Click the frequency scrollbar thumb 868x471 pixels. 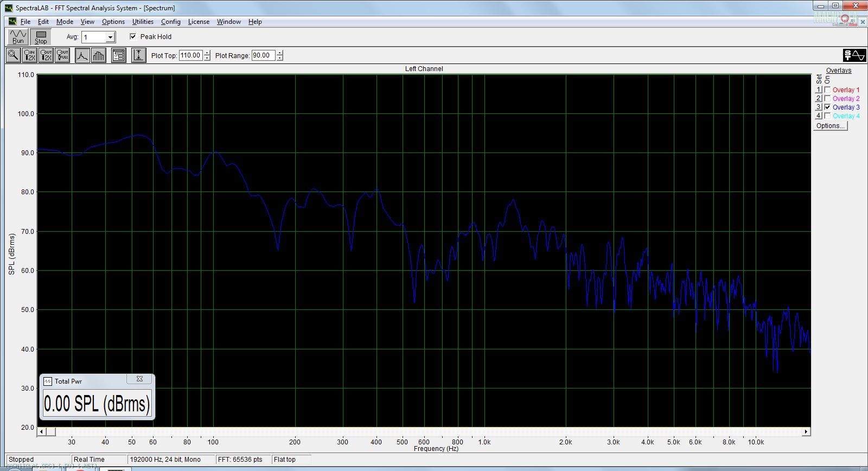[50, 432]
